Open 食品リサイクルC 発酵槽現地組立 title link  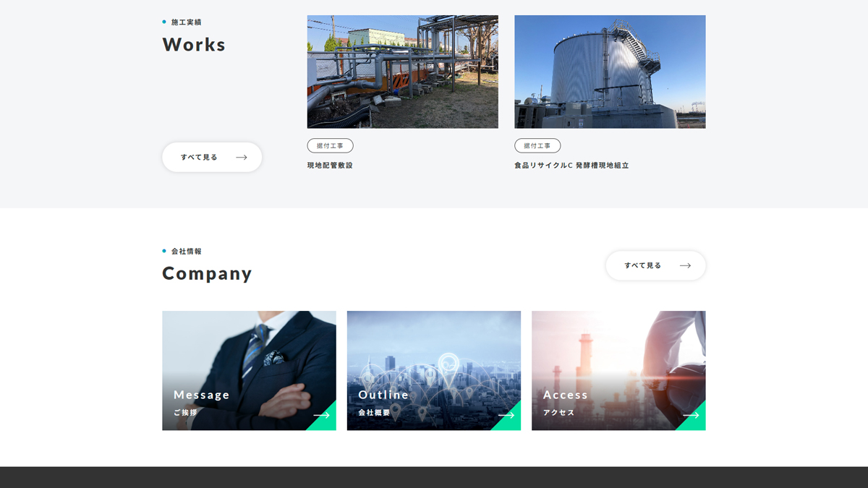(571, 166)
